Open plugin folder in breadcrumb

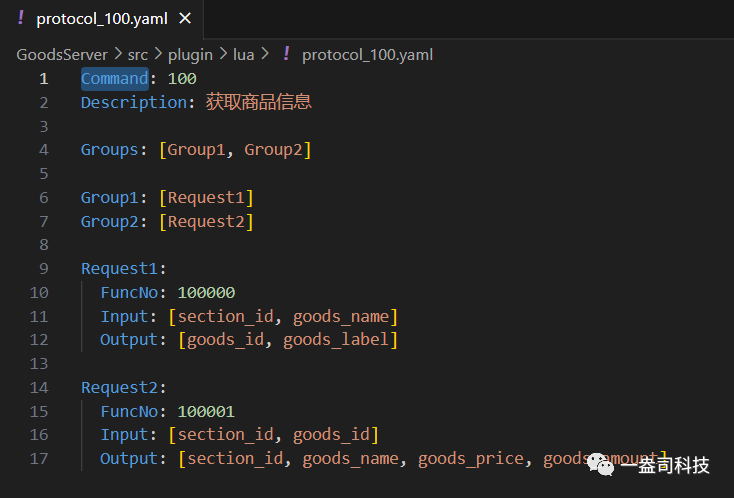(190, 55)
